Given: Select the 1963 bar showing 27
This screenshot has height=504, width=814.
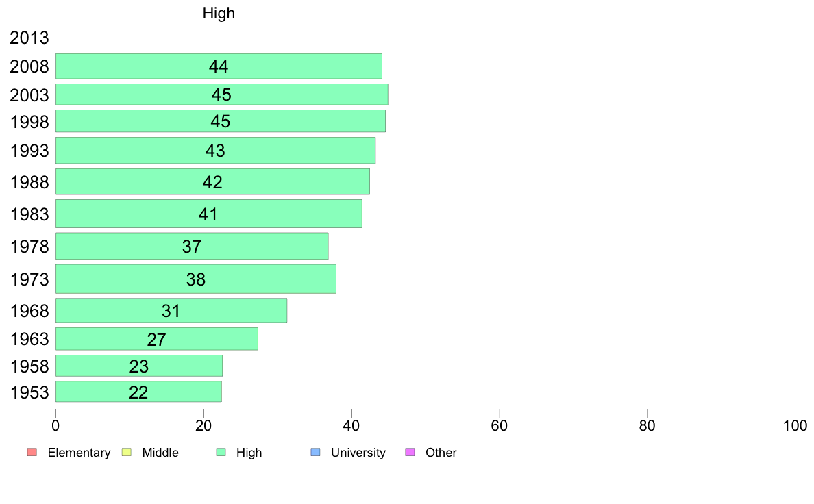Looking at the screenshot, I should click(157, 339).
